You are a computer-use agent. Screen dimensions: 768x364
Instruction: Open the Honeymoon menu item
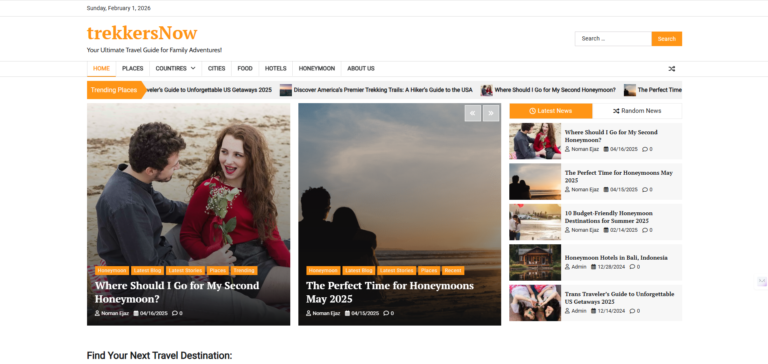[x=317, y=69]
